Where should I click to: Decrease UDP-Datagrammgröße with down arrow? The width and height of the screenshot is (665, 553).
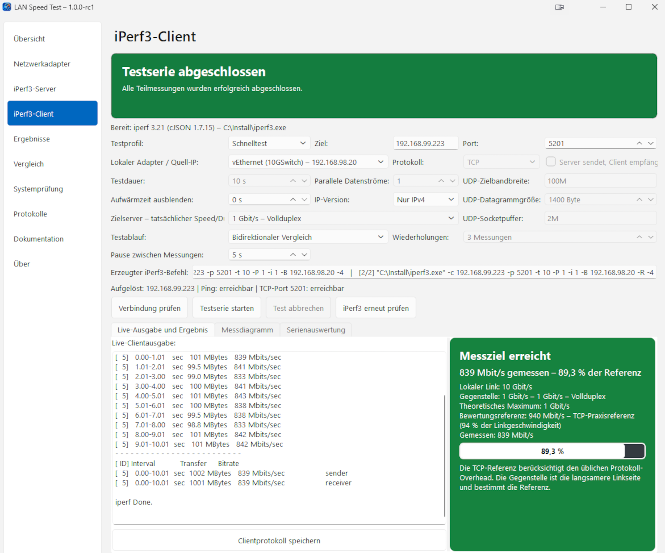pos(651,199)
